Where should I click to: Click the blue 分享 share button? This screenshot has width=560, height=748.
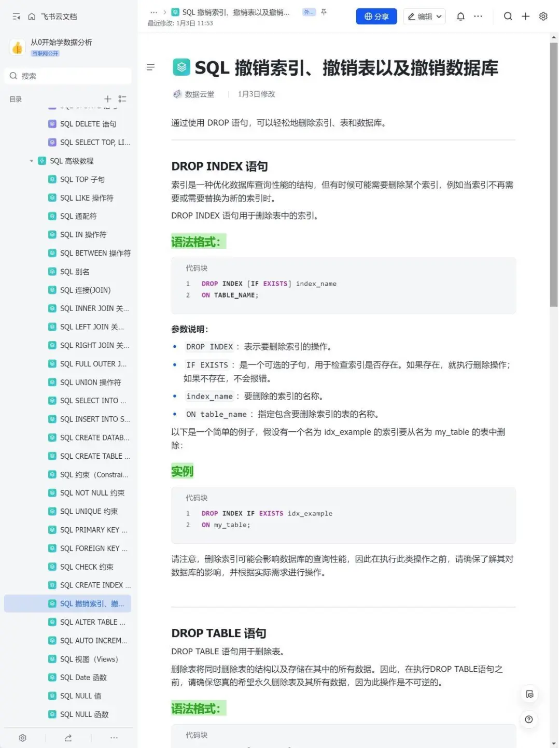tap(376, 16)
